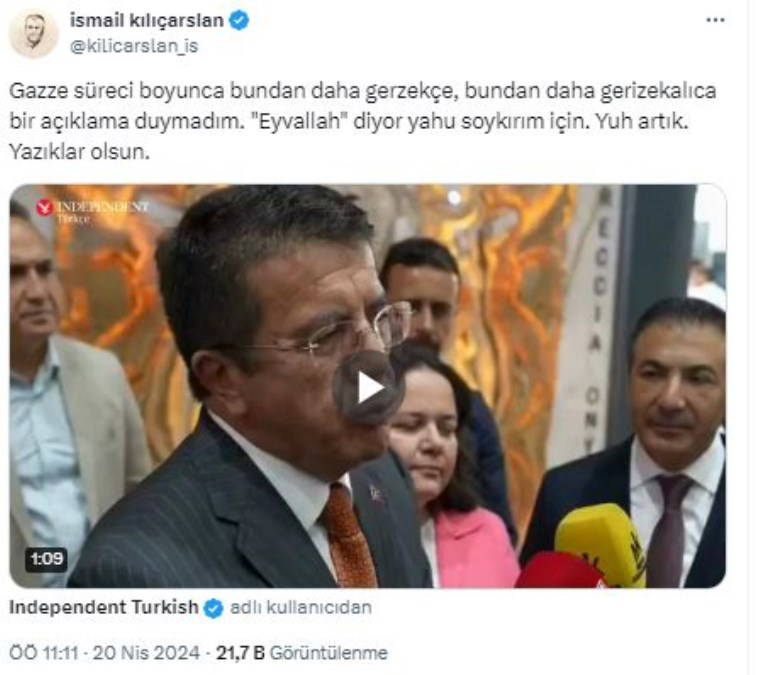Image resolution: width=760 pixels, height=675 pixels.
Task: Open the @kilicarslan_is handle link
Action: click(134, 46)
